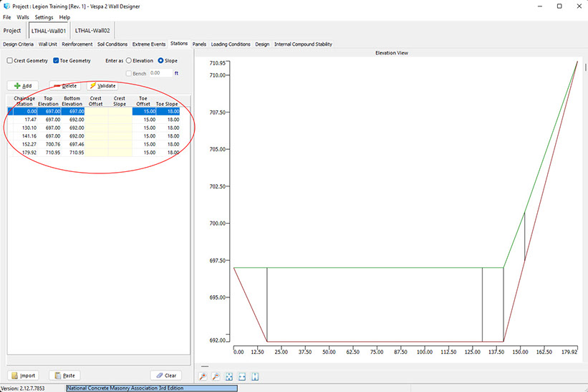Select the Elevation radio option

(130, 61)
